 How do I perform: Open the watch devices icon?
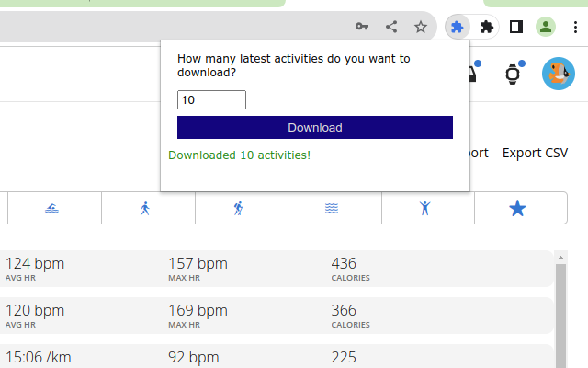coord(513,74)
